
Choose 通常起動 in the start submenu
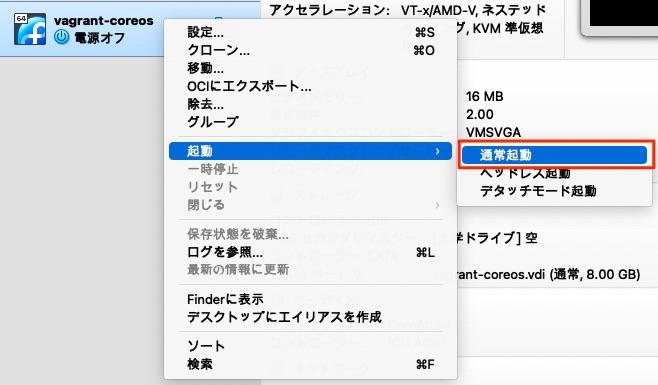554,155
